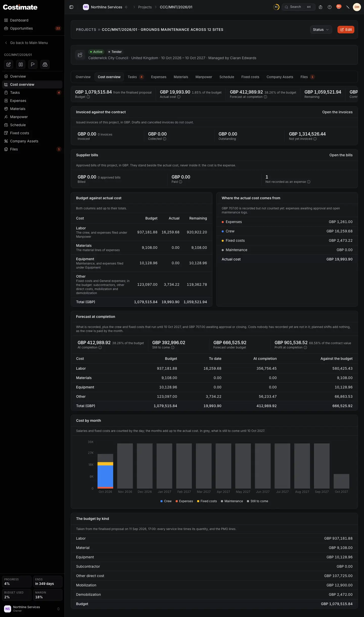Click info icon beside Profit at completion

pos(305,347)
